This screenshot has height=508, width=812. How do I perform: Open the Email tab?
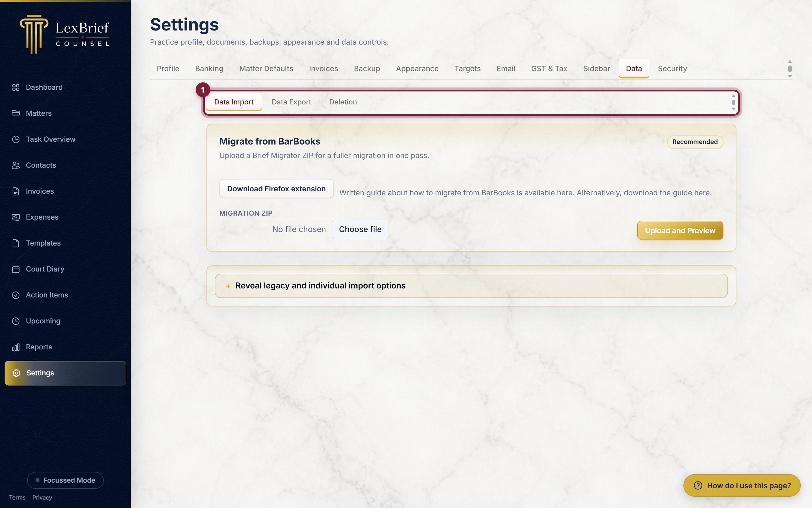tap(506, 69)
